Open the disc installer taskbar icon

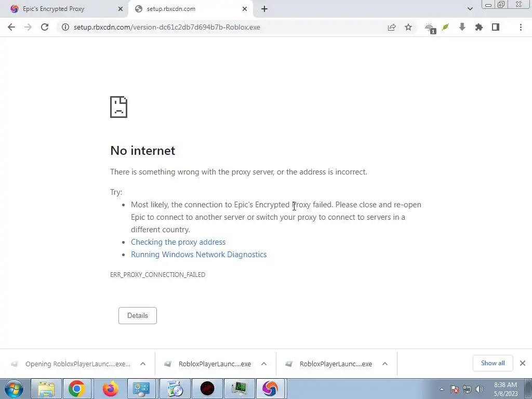175,389
